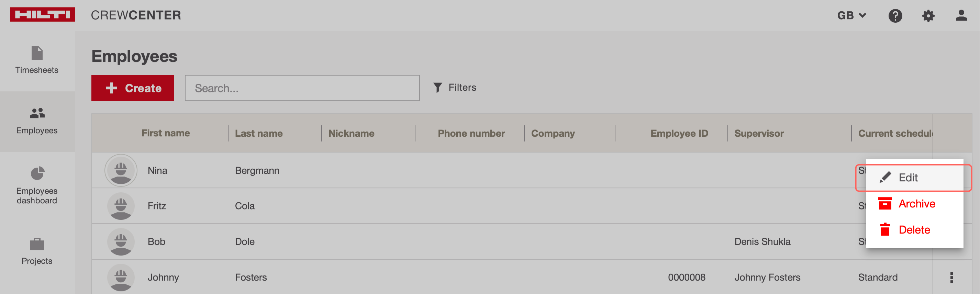This screenshot has height=294, width=980.
Task: Sort by the Last name column header
Action: [x=259, y=134]
